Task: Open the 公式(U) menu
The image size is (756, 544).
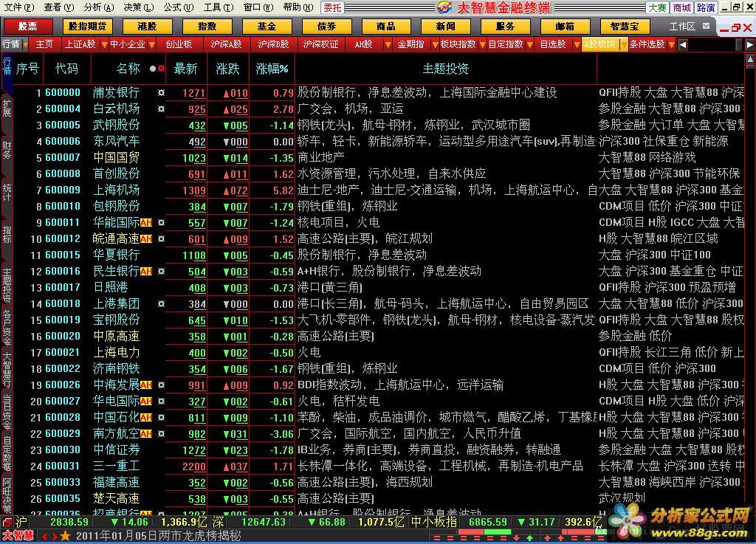Action: coord(179,7)
